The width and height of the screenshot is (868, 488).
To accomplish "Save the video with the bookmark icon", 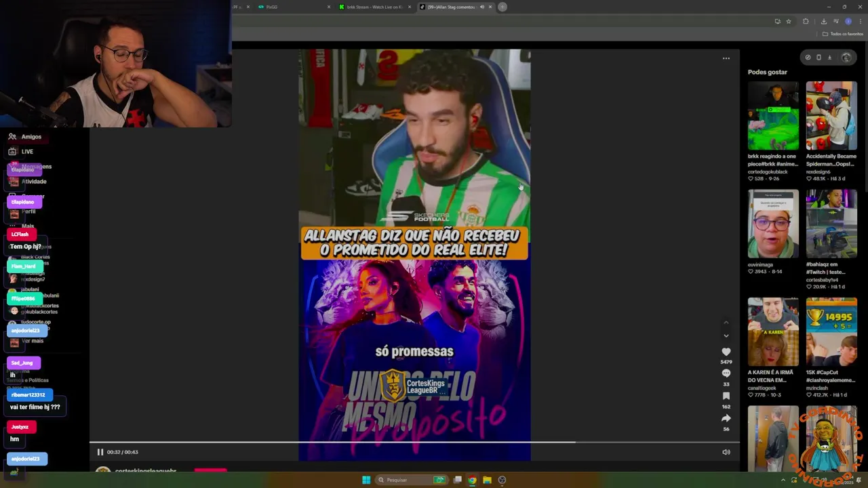I will (x=726, y=396).
